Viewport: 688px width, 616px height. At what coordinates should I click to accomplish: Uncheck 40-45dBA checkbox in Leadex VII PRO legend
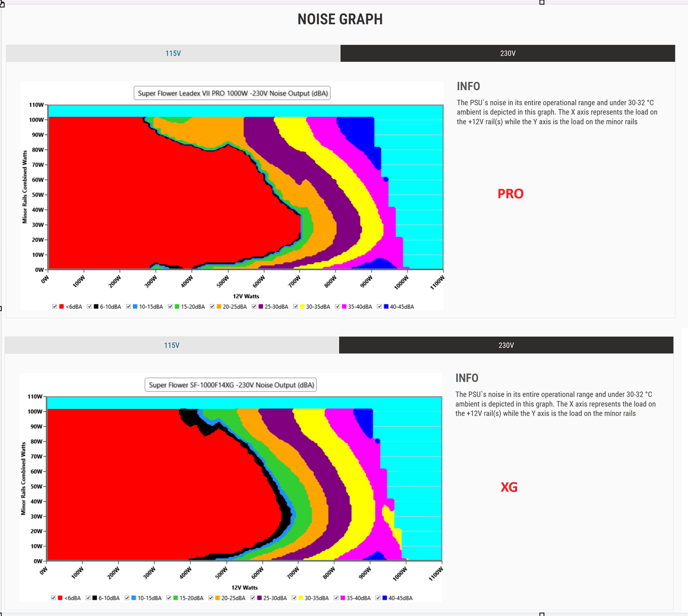coord(379,307)
